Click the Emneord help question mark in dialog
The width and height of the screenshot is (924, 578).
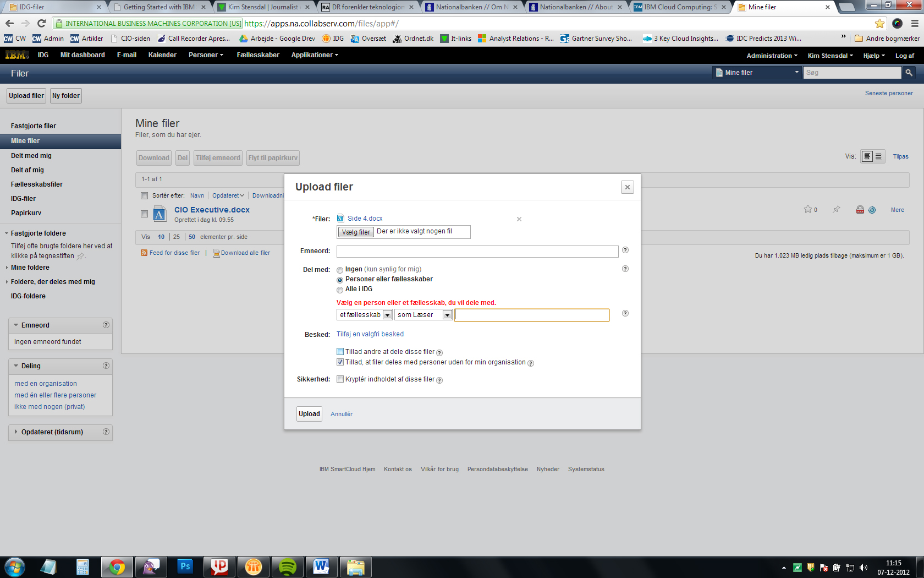pyautogui.click(x=625, y=250)
